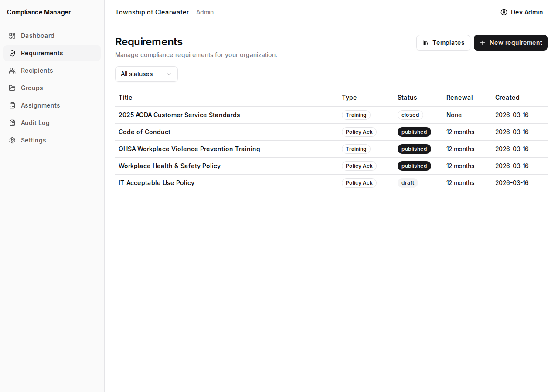The image size is (558, 392).
Task: Click the Templates button label
Action: pyautogui.click(x=449, y=43)
